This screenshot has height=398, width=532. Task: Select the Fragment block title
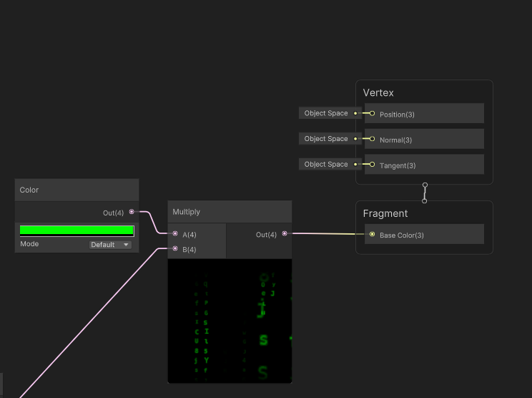click(385, 213)
